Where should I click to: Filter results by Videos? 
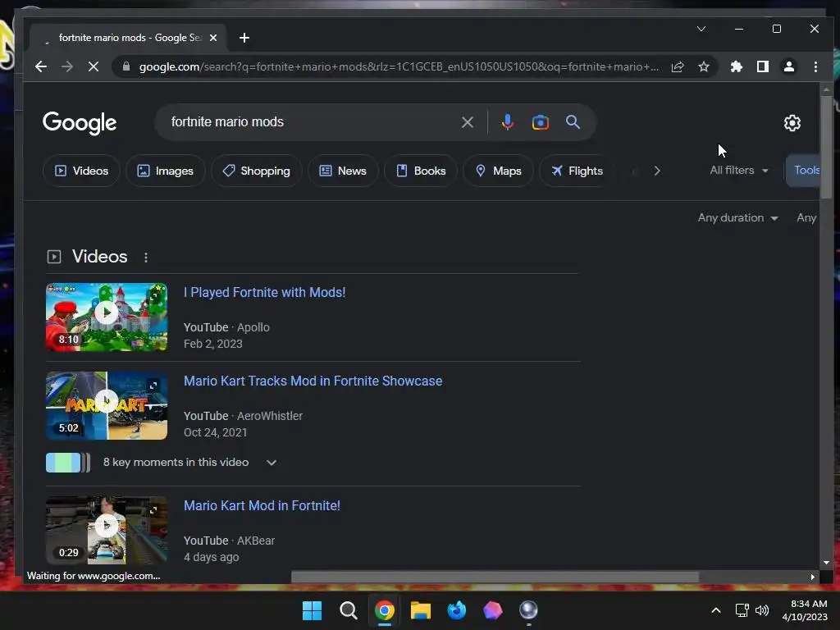tap(81, 171)
